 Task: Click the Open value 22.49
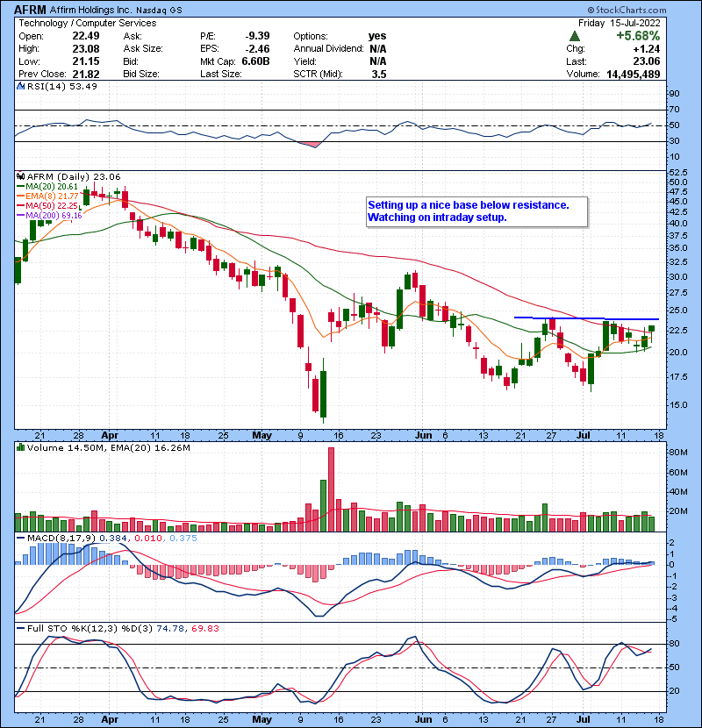point(85,36)
